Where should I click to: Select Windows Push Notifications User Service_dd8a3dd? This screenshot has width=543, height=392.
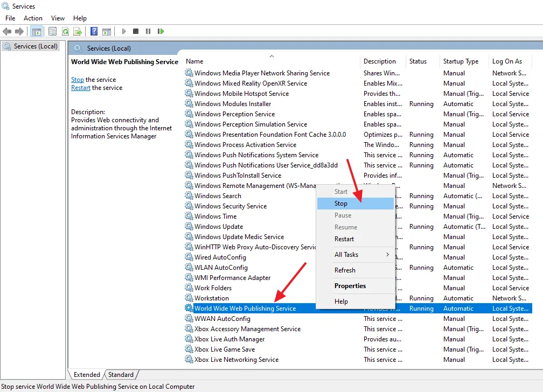[358, 165]
